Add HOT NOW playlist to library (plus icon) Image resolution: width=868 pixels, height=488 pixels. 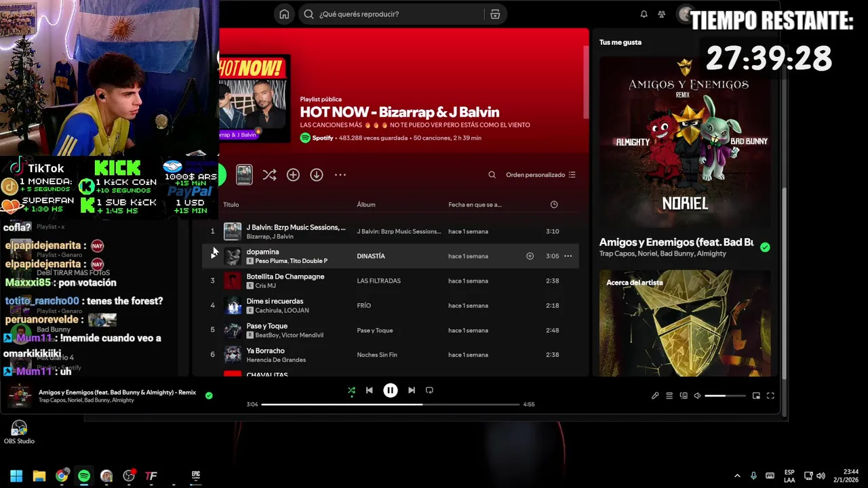[x=293, y=175]
